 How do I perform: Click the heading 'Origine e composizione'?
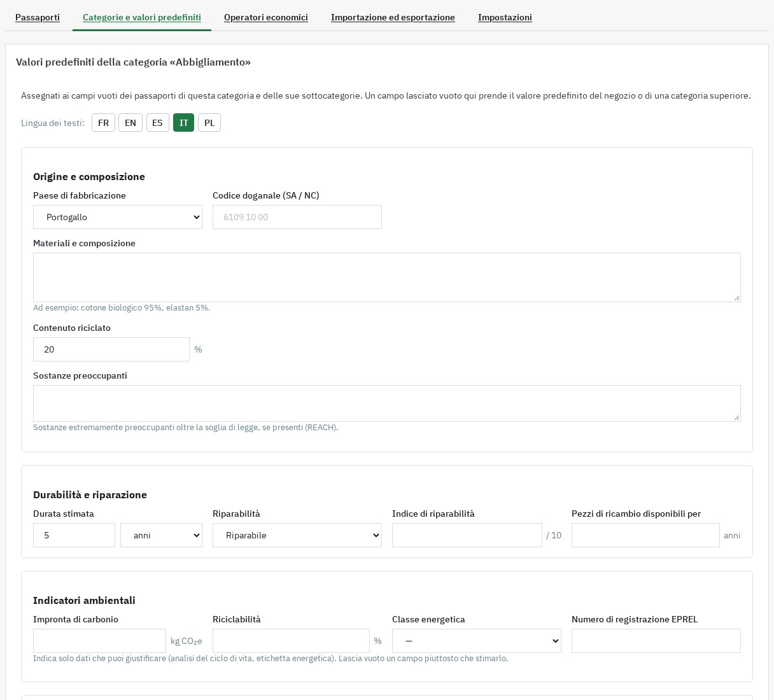point(89,176)
